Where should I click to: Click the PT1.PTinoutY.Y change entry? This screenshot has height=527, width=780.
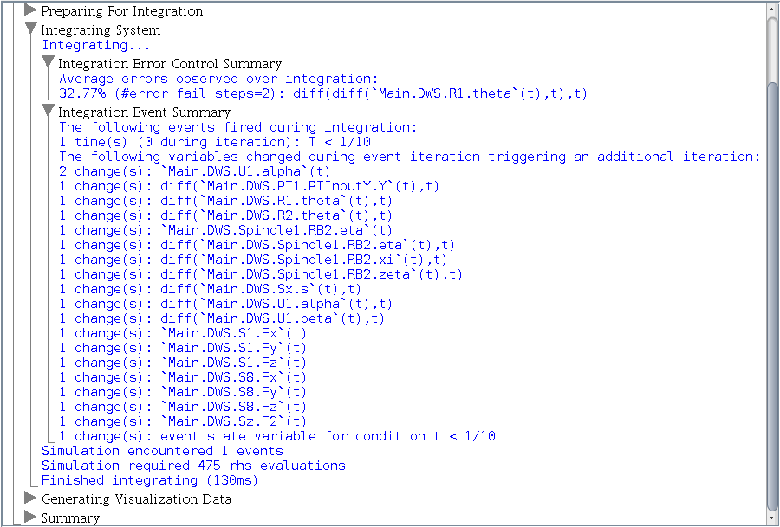pyautogui.click(x=249, y=186)
